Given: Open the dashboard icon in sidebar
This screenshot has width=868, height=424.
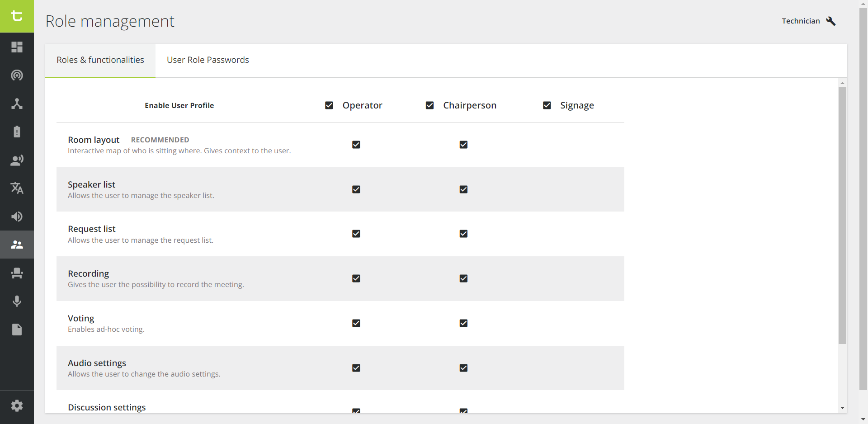Looking at the screenshot, I should point(17,47).
